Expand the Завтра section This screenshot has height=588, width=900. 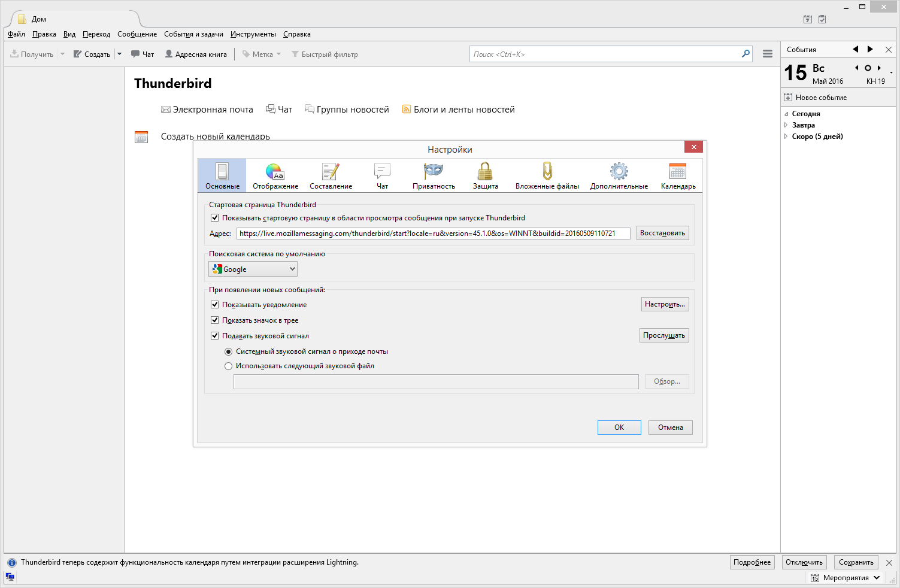pyautogui.click(x=786, y=125)
